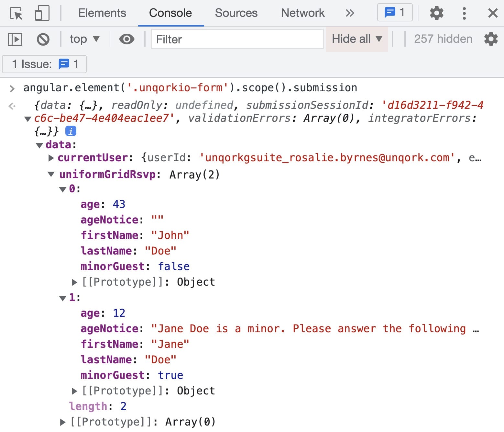504x432 pixels.
Task: Close the DevTools panel
Action: [493, 13]
